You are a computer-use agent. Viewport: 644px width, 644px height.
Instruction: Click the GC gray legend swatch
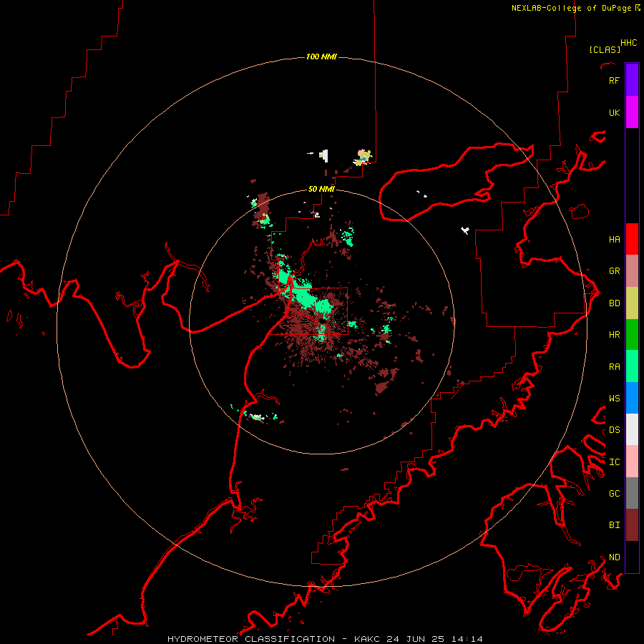click(632, 493)
